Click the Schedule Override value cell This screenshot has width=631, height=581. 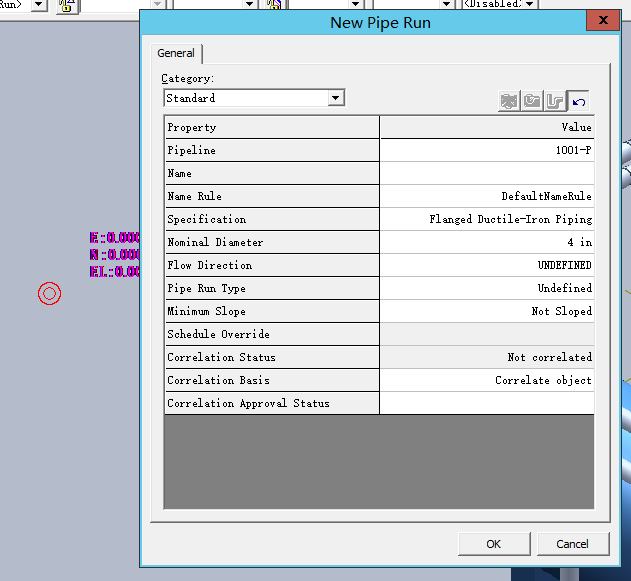click(487, 334)
